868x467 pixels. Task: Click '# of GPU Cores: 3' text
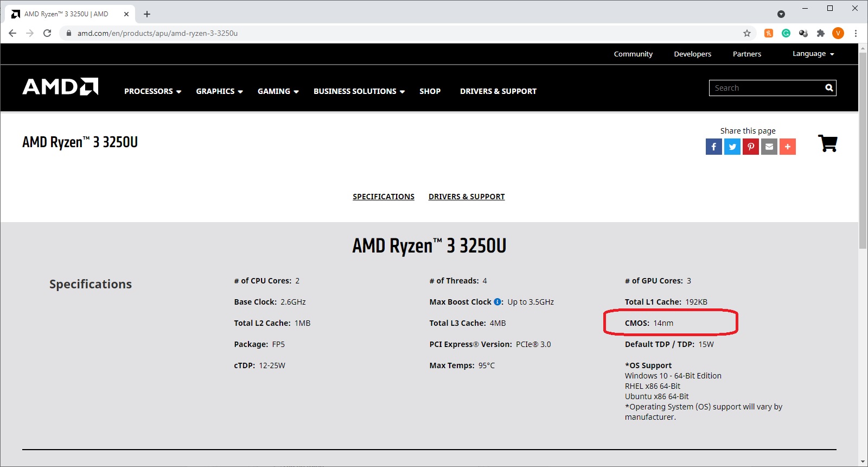658,281
